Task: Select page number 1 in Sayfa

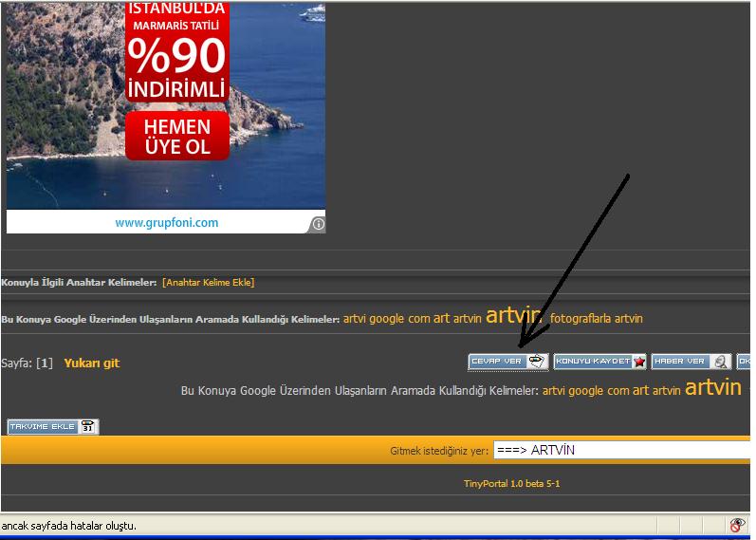Action: click(44, 363)
